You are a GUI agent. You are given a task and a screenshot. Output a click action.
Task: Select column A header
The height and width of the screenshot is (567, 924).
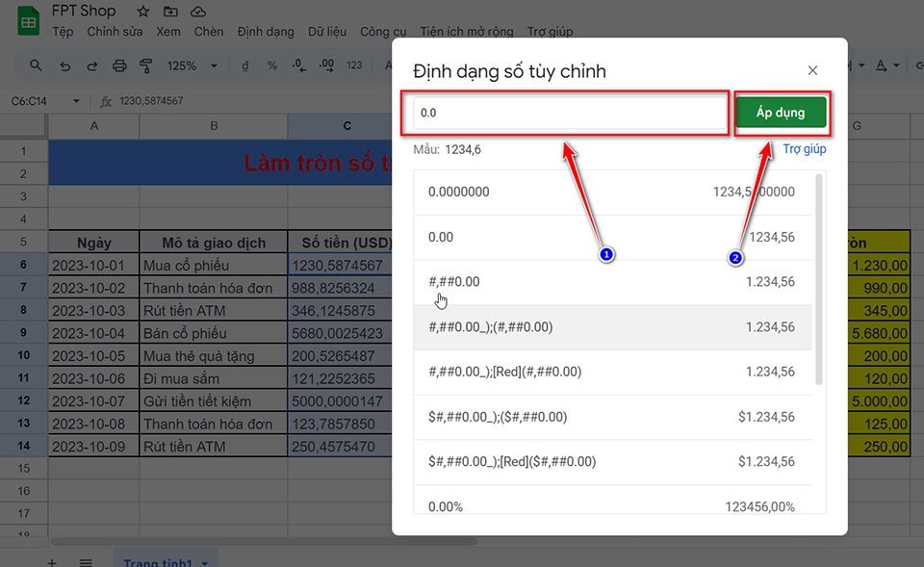tap(93, 125)
